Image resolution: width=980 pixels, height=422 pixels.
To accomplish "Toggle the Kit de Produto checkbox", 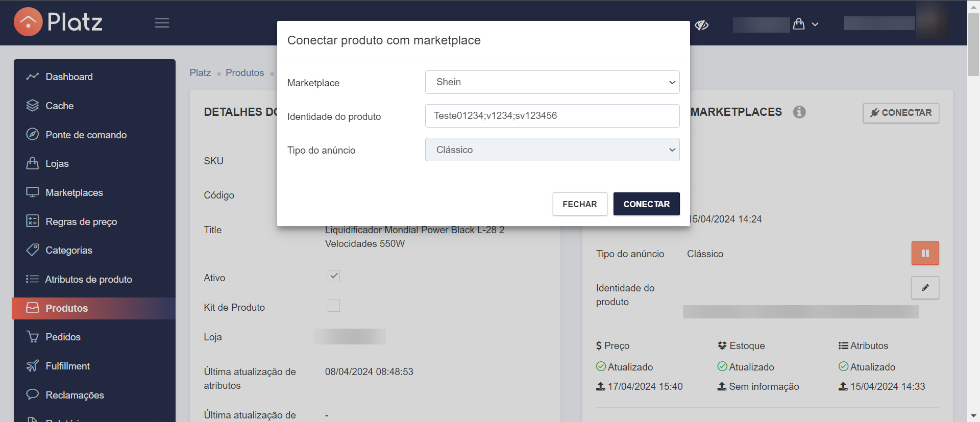I will tap(334, 306).
